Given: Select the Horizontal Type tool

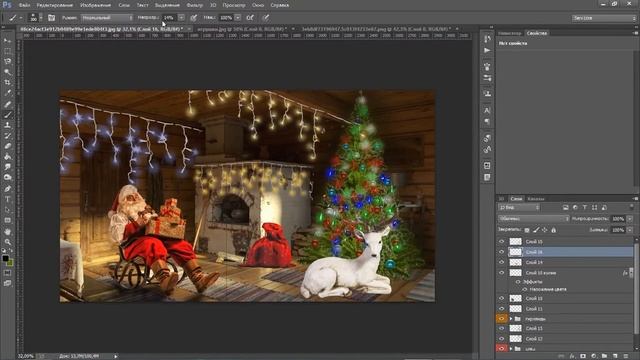Looking at the screenshot, I should click(x=7, y=199).
